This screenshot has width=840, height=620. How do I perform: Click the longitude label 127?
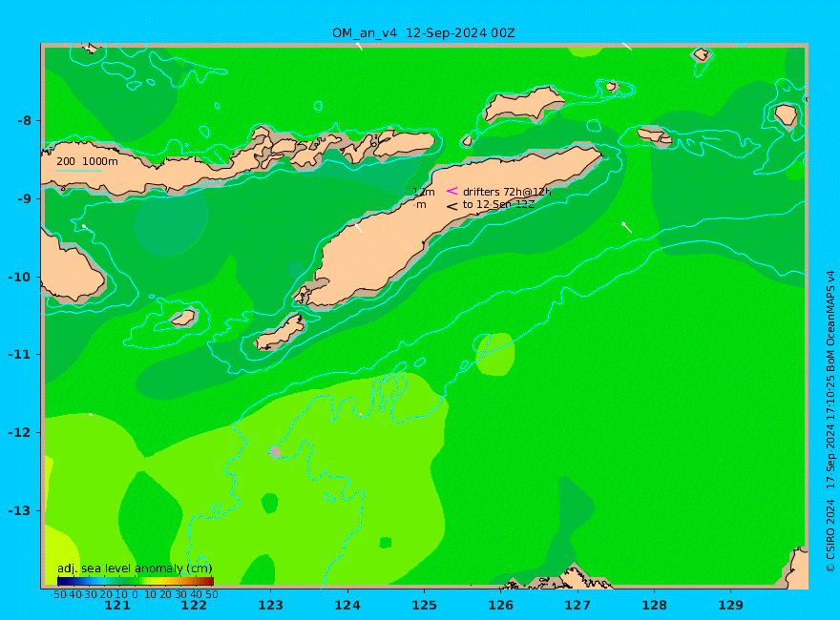coord(577,605)
